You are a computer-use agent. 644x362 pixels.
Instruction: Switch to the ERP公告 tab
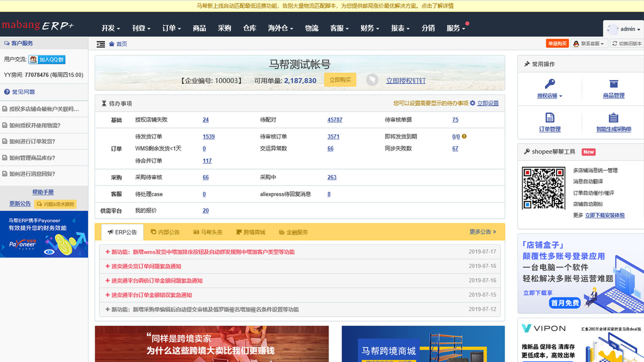click(122, 232)
